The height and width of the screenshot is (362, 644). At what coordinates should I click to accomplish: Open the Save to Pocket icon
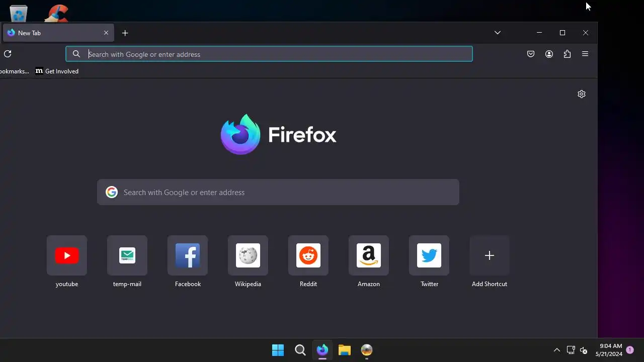(531, 54)
